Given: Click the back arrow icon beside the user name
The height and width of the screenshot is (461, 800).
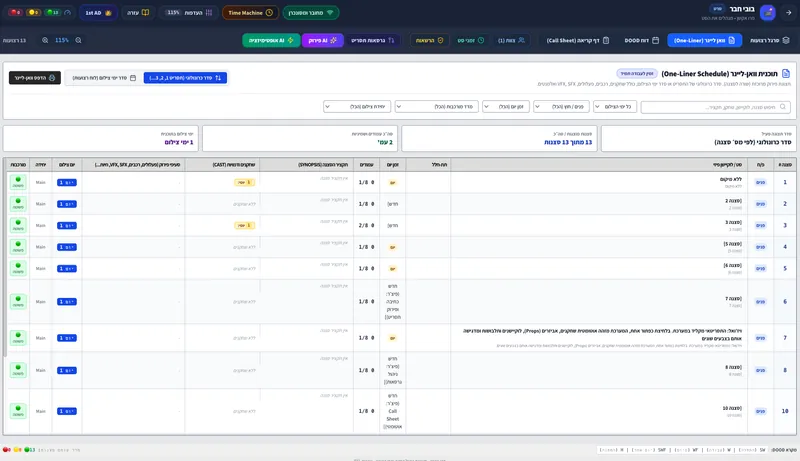Looking at the screenshot, I should coord(788,13).
